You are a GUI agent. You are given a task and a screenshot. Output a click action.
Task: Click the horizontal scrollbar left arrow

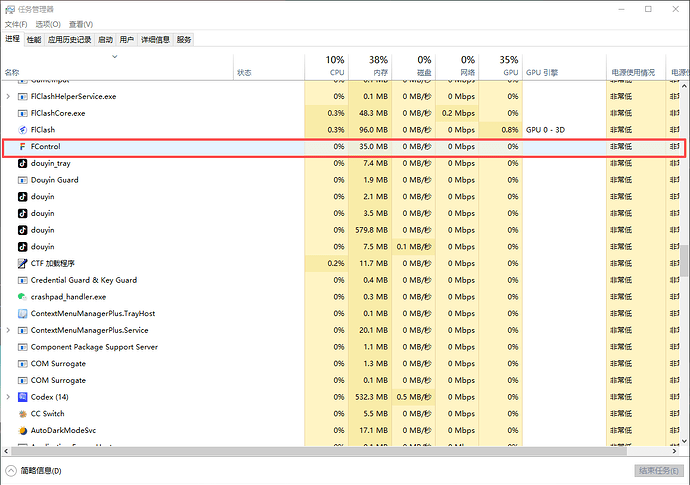pyautogui.click(x=6, y=451)
